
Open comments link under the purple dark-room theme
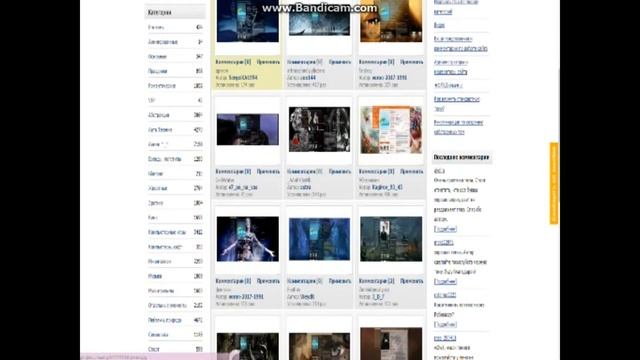coord(233,172)
